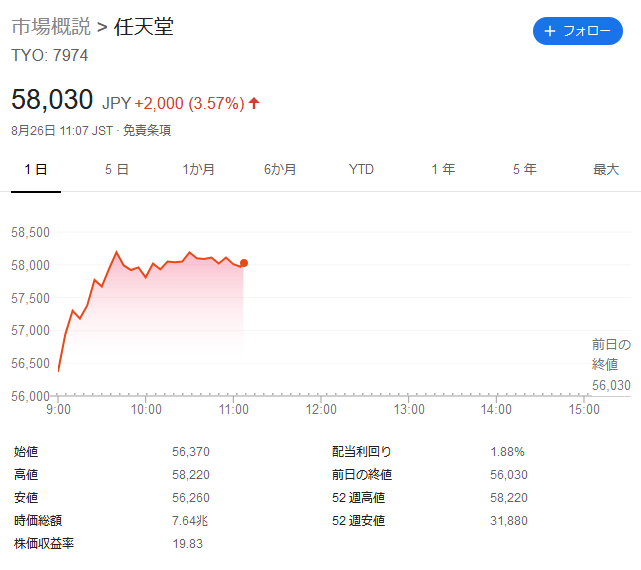Click the 株価収益率 label
The width and height of the screenshot is (641, 570).
pyautogui.click(x=44, y=544)
